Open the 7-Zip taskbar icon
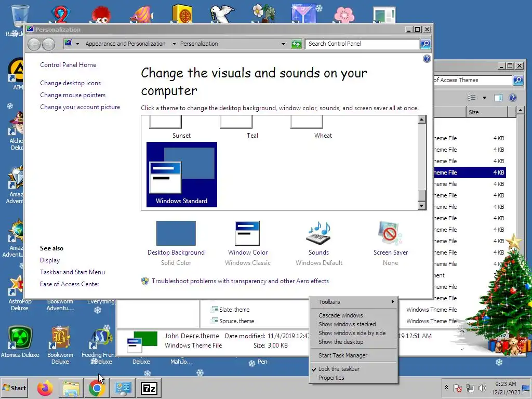532x399 pixels. [x=149, y=388]
